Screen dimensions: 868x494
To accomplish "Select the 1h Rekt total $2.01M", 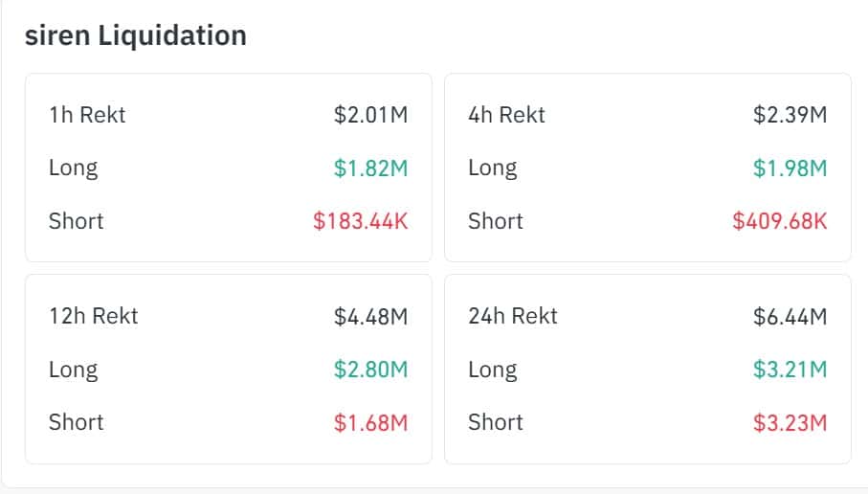I will (370, 116).
